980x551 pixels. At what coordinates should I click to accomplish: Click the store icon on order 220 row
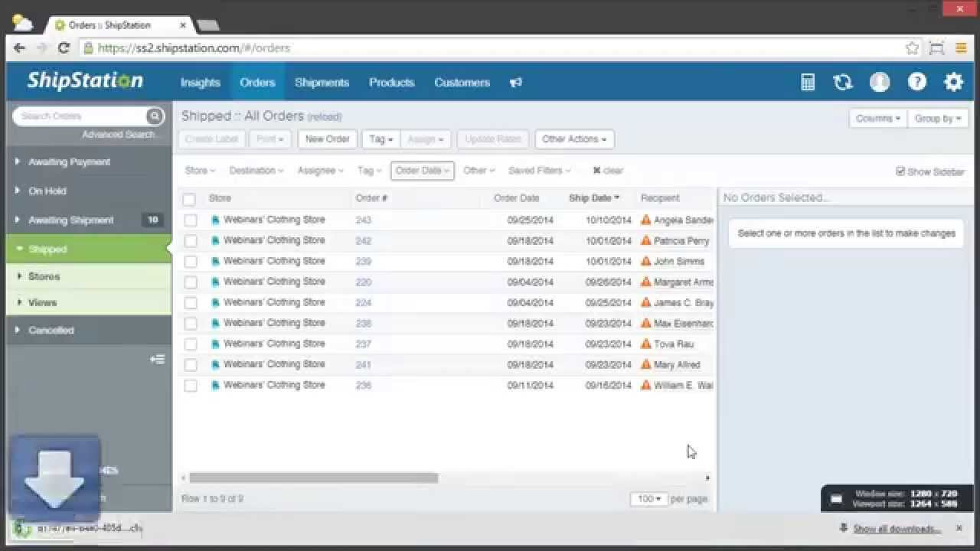point(215,282)
